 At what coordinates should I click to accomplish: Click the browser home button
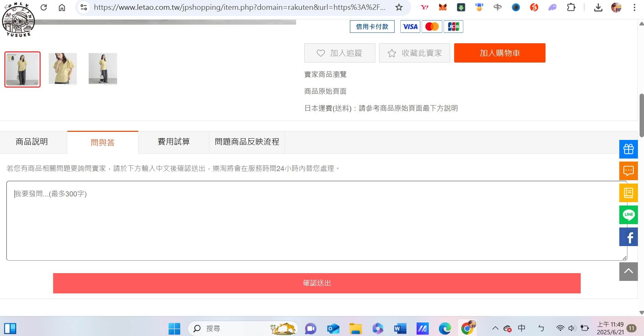tap(62, 7)
